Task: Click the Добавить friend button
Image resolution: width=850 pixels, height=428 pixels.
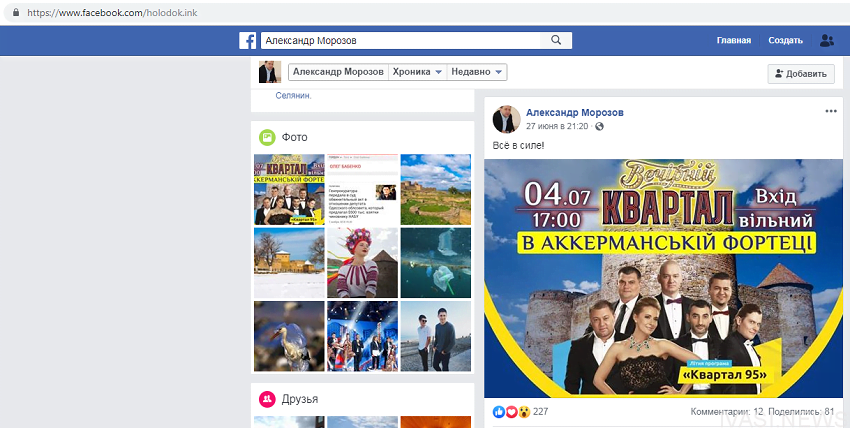Action: (x=801, y=74)
